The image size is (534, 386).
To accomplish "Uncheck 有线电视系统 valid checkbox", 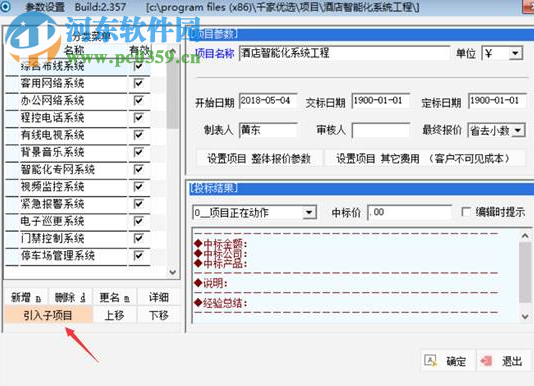I will coord(138,135).
